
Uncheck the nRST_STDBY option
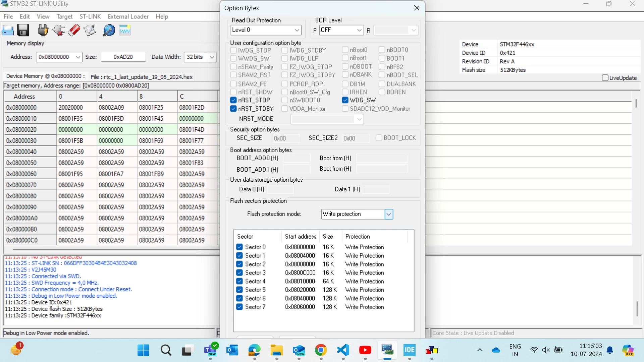tap(233, 109)
